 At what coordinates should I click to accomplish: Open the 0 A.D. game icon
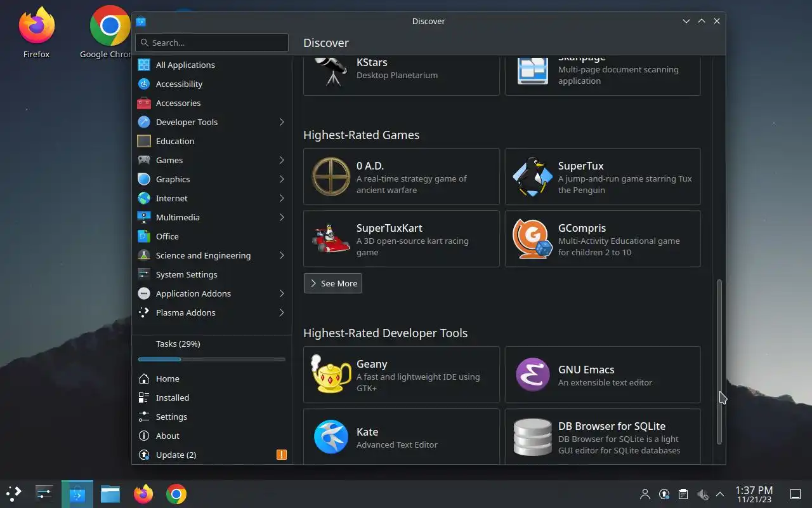pos(331,177)
